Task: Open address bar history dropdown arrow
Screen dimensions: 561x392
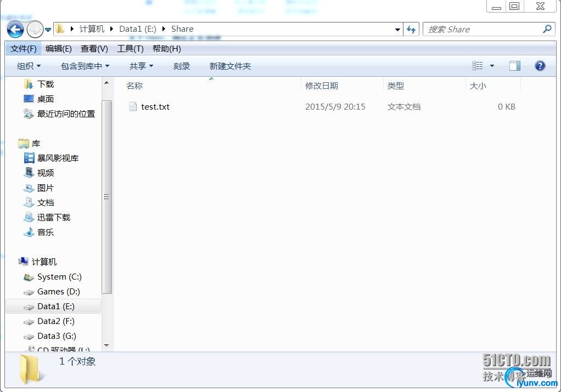Action: (397, 30)
